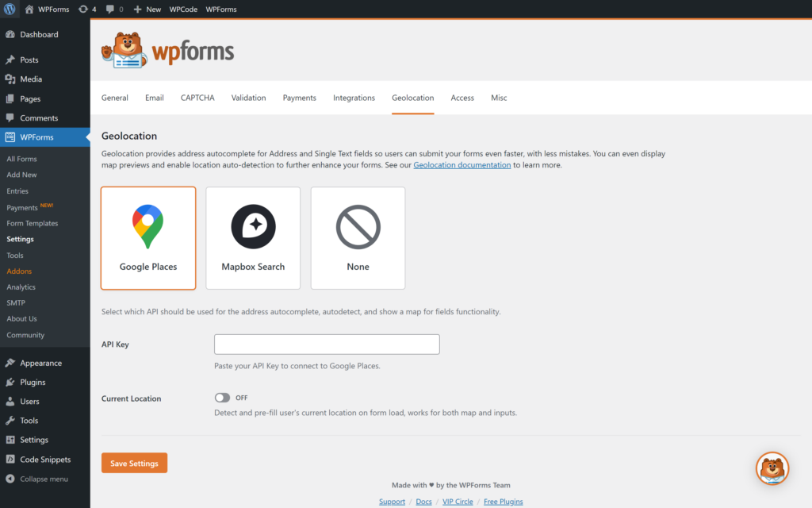Open the Geolocation documentation link
Screen dimensions: 812x508
[462, 164]
